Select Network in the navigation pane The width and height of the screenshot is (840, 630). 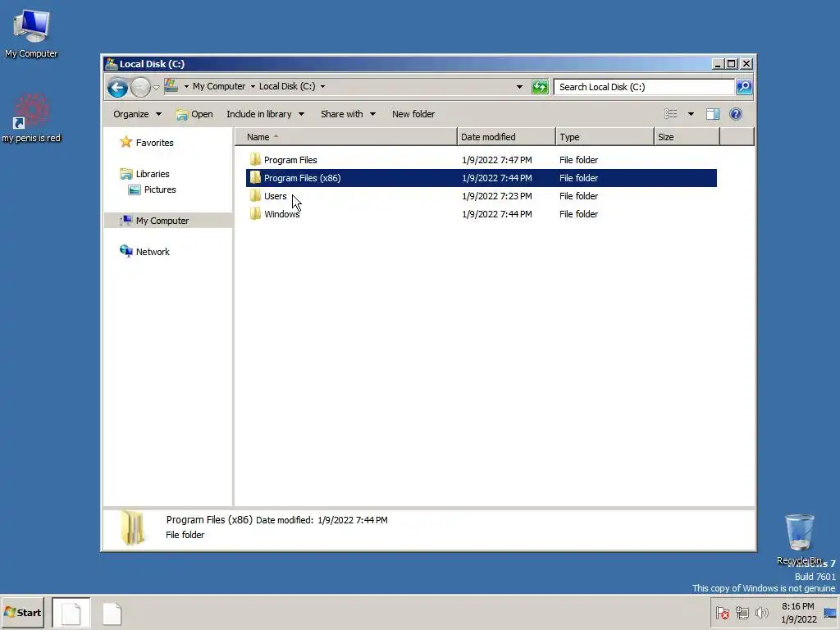(152, 252)
